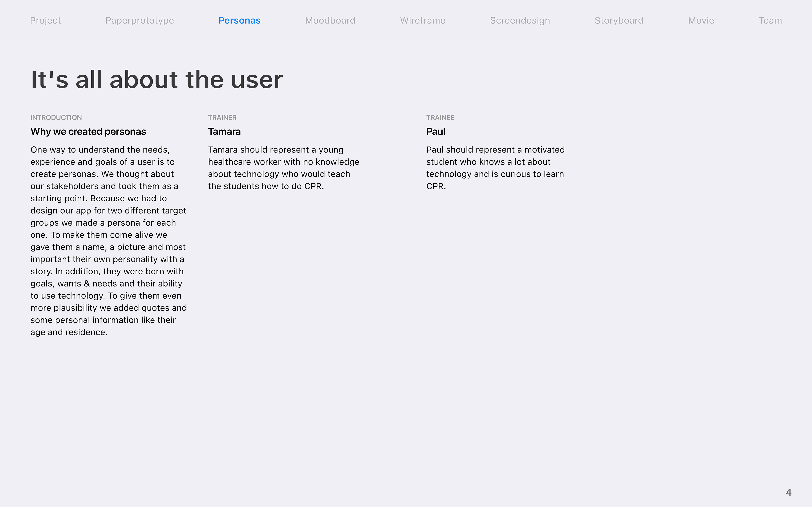Select the active Personas tab
The height and width of the screenshot is (507, 812).
click(239, 20)
